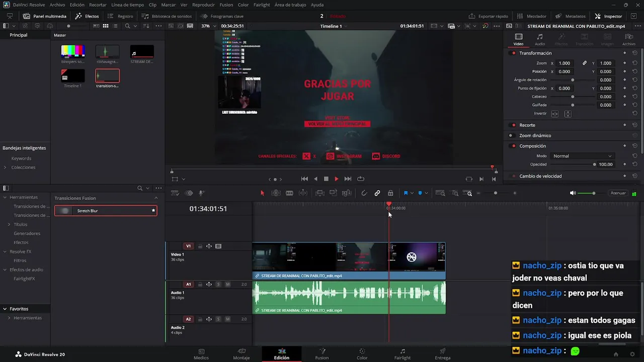Image resolution: width=644 pixels, height=362 pixels.
Task: Expand the Herramientas tree in effects panel
Action: [5, 197]
